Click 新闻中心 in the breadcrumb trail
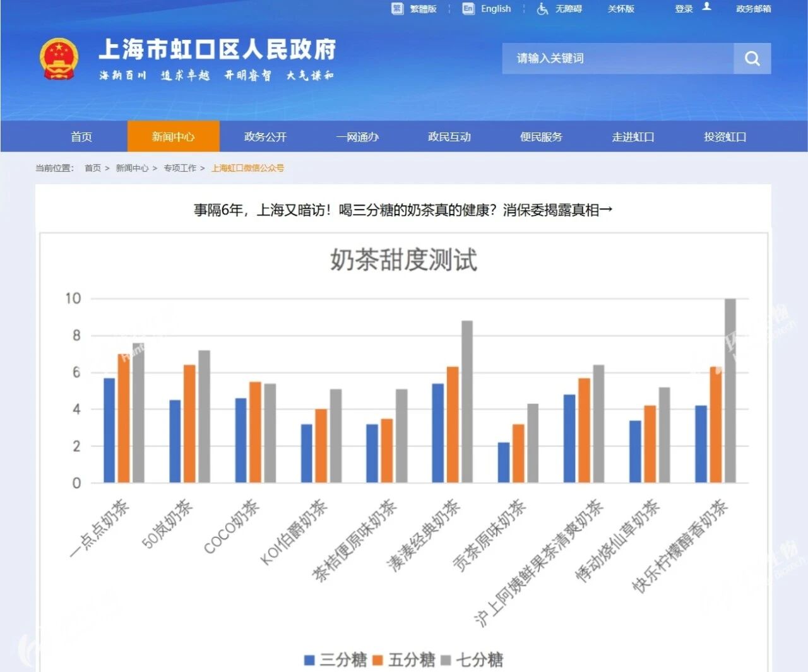This screenshot has height=672, width=808. point(132,168)
